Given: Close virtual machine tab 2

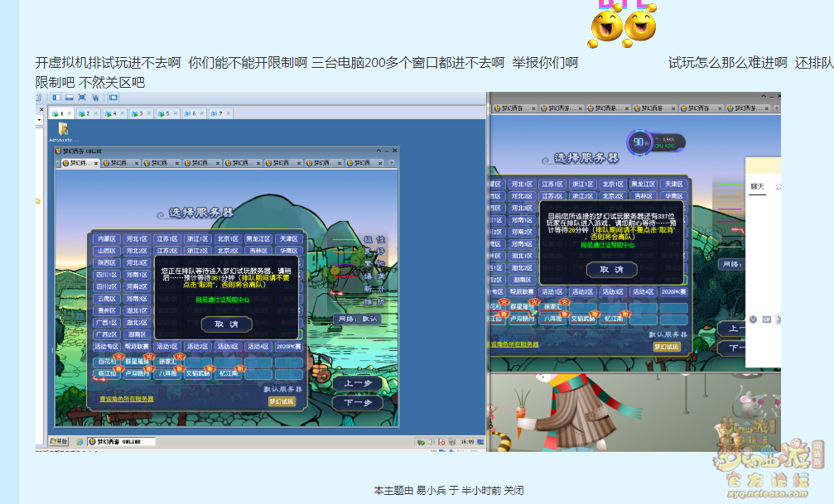Looking at the screenshot, I should 96,113.
